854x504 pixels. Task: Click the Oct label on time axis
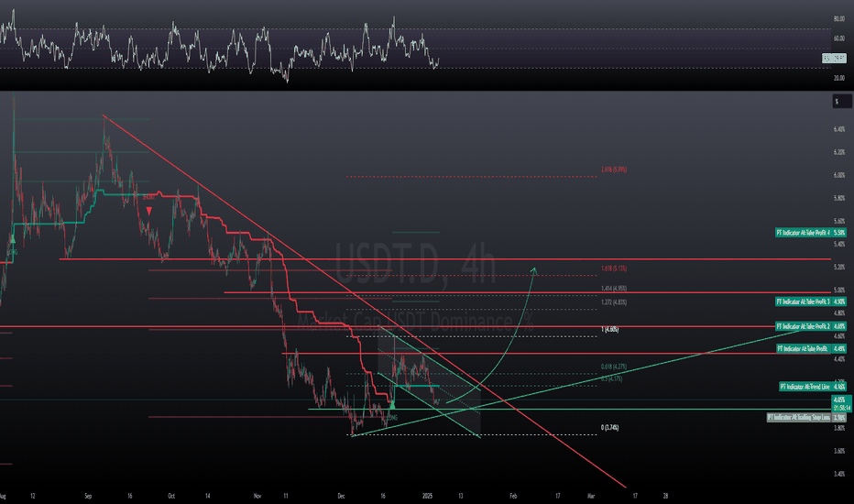(171, 496)
